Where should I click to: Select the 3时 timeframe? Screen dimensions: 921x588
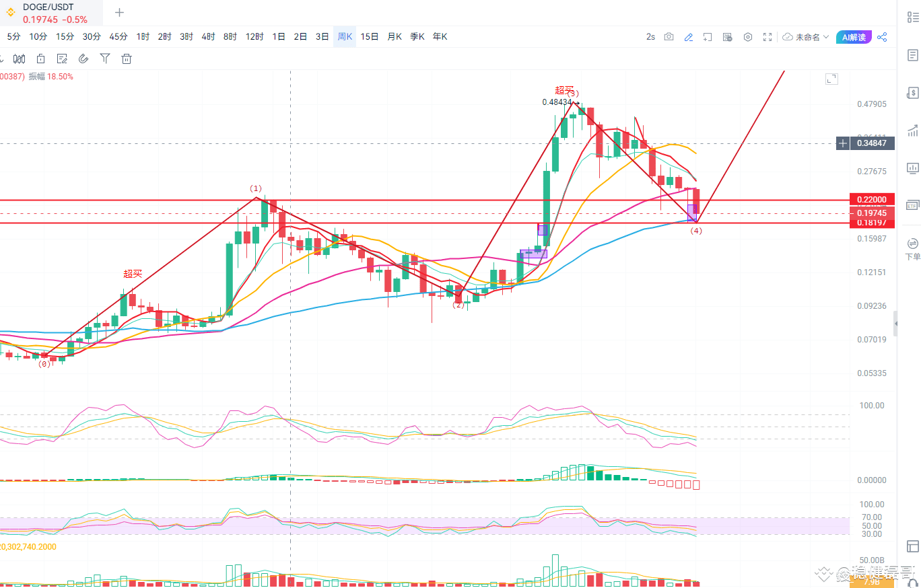[186, 37]
